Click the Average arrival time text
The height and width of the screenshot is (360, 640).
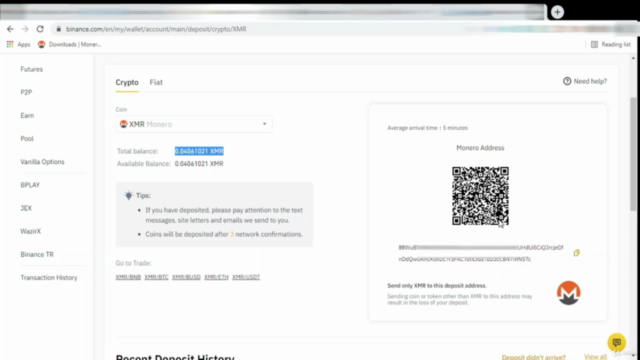click(427, 128)
